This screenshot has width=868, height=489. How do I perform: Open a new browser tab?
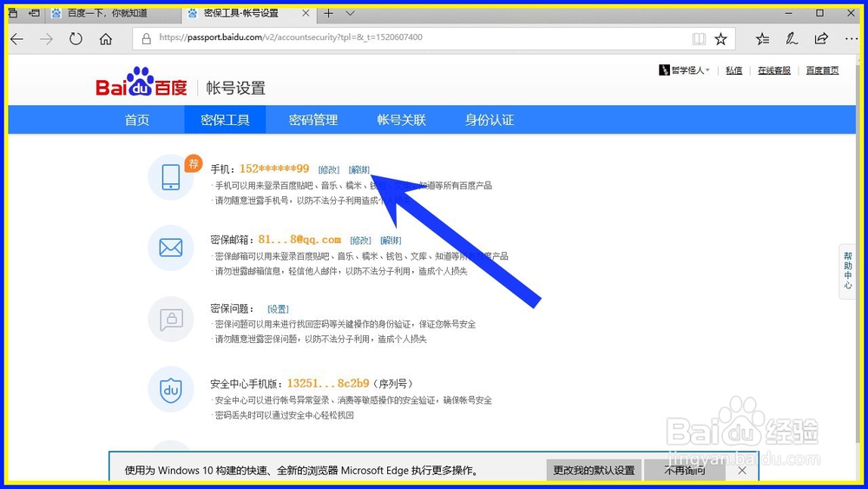pos(329,13)
